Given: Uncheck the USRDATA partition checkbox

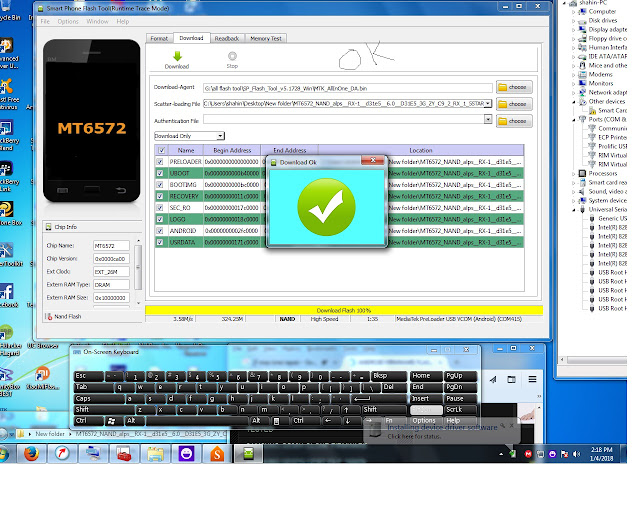Looking at the screenshot, I should [160, 242].
